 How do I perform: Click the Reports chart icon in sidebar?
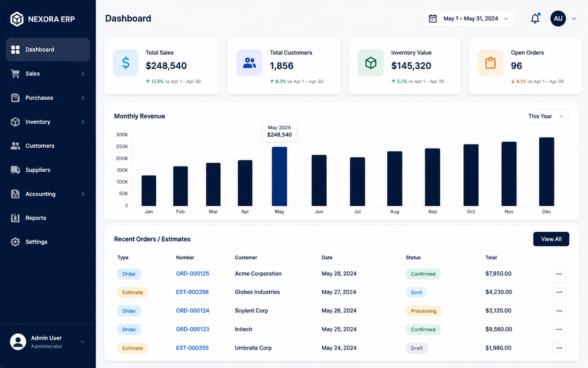(x=15, y=218)
